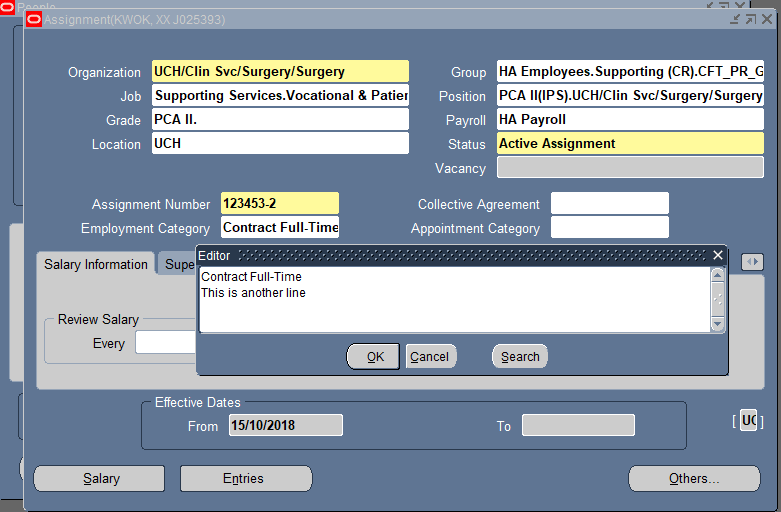The image size is (781, 512).
Task: Click the tab scroll arrows icon
Action: click(x=752, y=261)
